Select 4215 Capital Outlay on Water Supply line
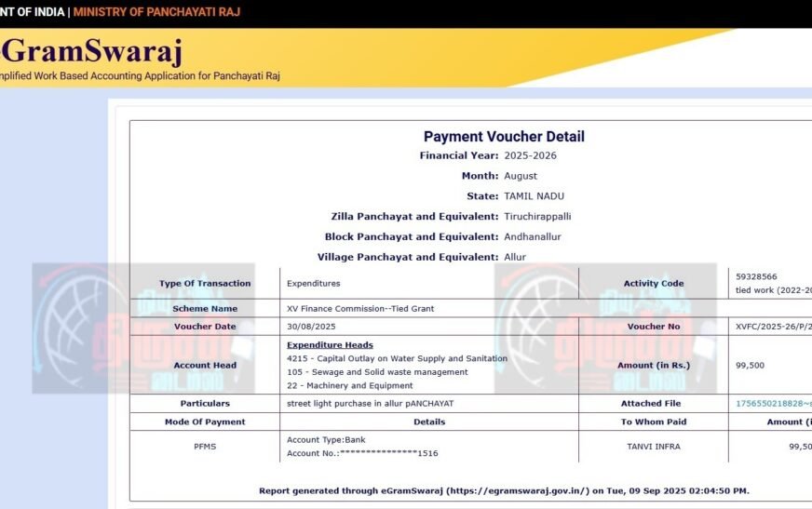812x509 pixels. 398,358
